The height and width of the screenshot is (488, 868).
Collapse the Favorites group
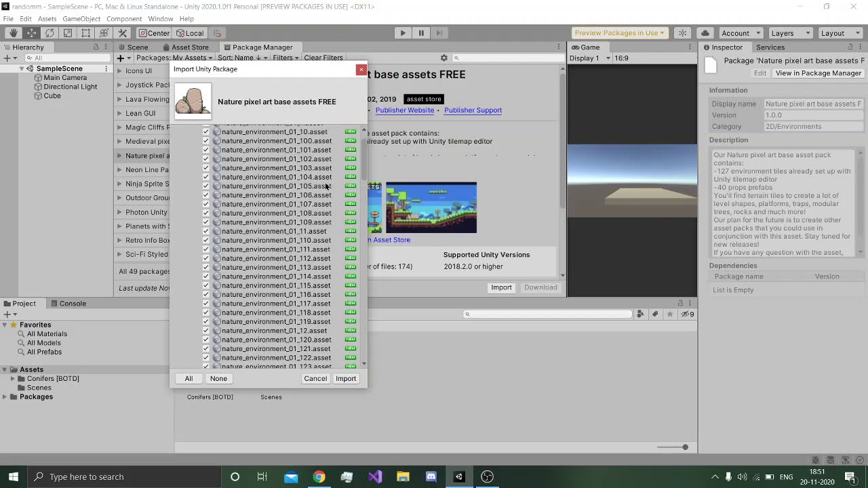pyautogui.click(x=5, y=325)
